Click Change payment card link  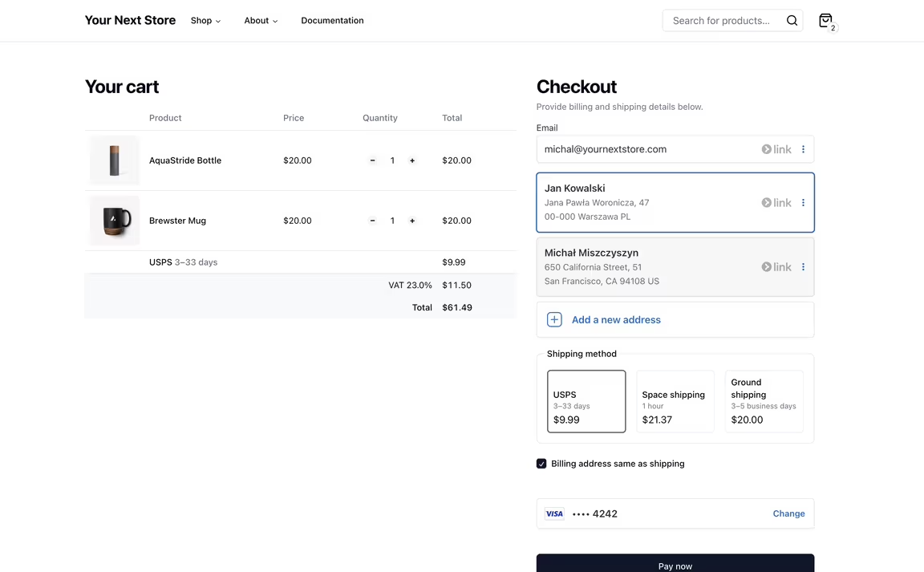[x=788, y=513]
